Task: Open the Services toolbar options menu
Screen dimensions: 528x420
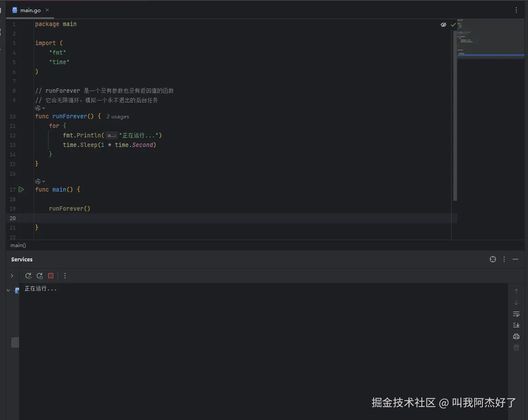Action: (x=65, y=276)
